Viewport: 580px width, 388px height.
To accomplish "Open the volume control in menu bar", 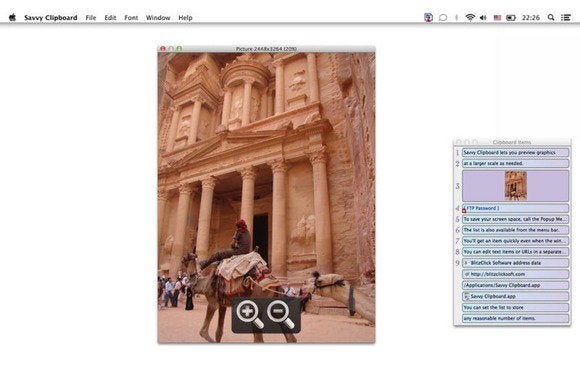I will click(x=483, y=17).
